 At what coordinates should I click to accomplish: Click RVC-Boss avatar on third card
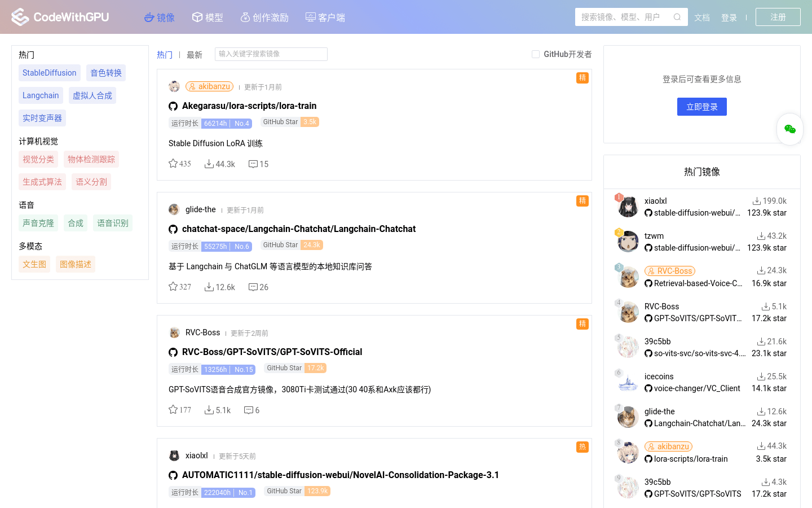[174, 332]
